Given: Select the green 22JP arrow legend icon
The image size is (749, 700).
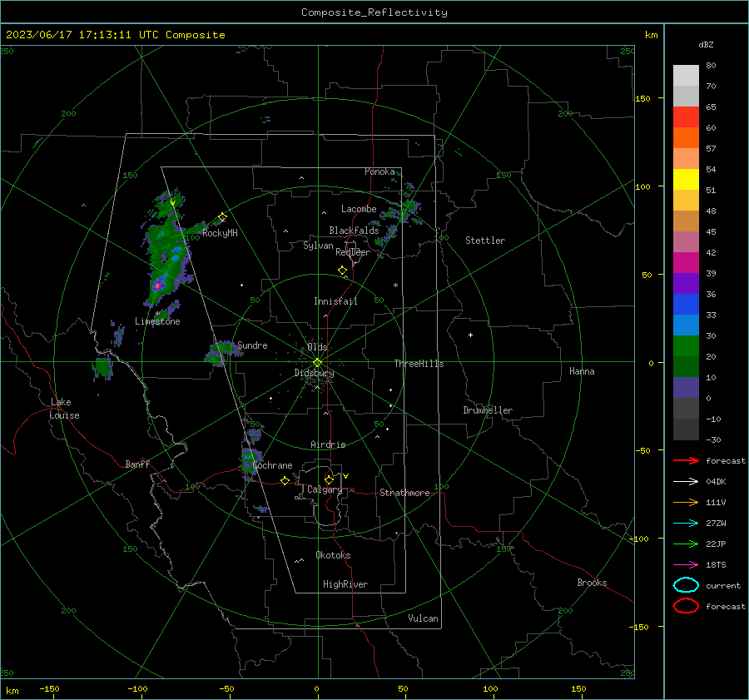Looking at the screenshot, I should click(686, 544).
